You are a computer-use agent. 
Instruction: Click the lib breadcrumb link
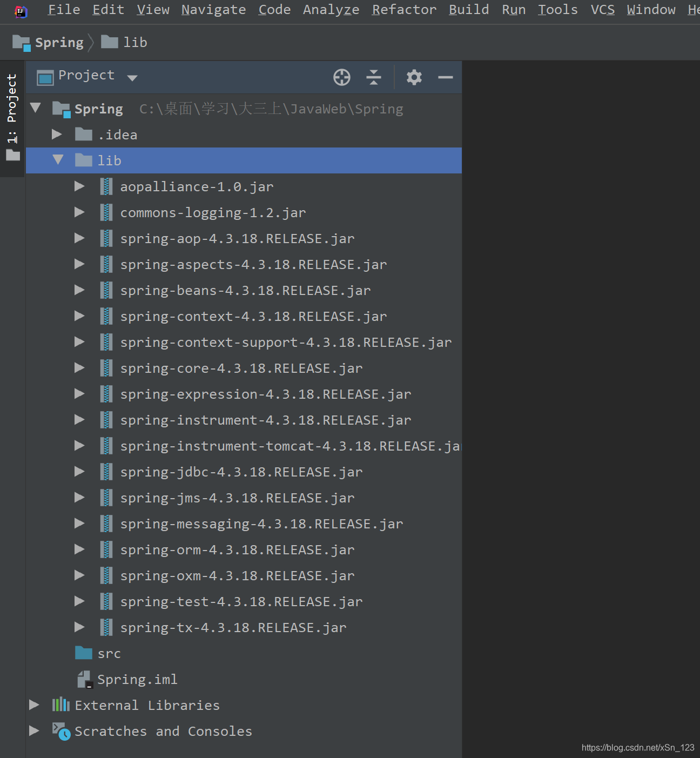click(135, 42)
